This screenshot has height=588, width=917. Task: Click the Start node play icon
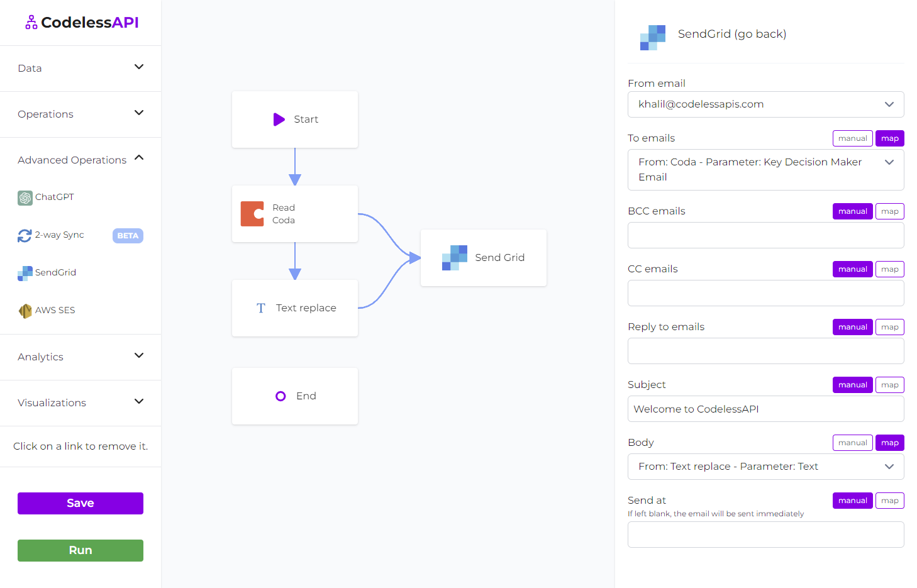[x=279, y=119]
